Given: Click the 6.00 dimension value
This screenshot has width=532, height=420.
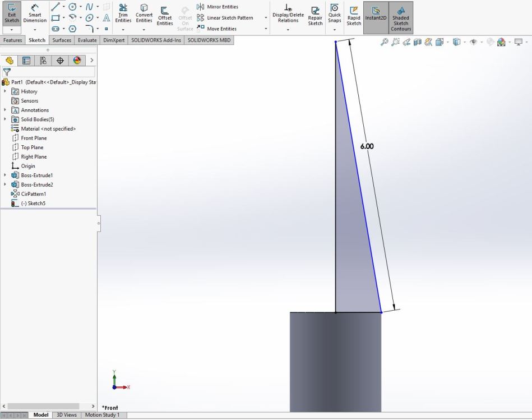Looking at the screenshot, I should [x=367, y=146].
